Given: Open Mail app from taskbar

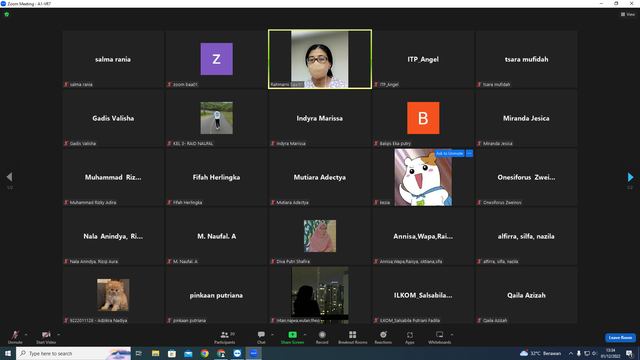Looking at the screenshot, I should click(x=188, y=353).
